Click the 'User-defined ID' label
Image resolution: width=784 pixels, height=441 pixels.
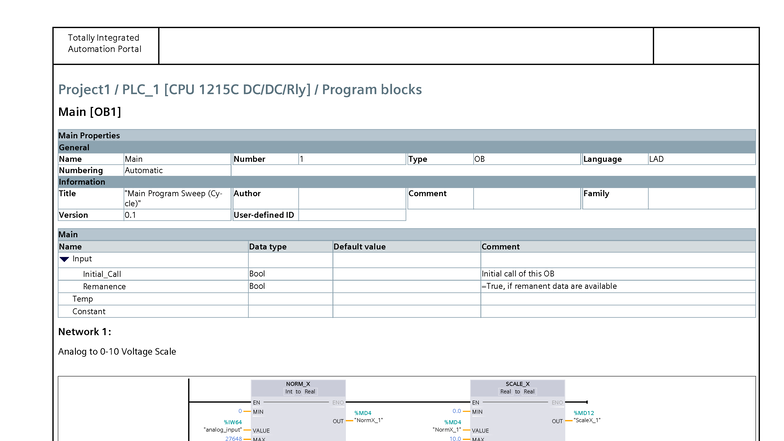264,215
